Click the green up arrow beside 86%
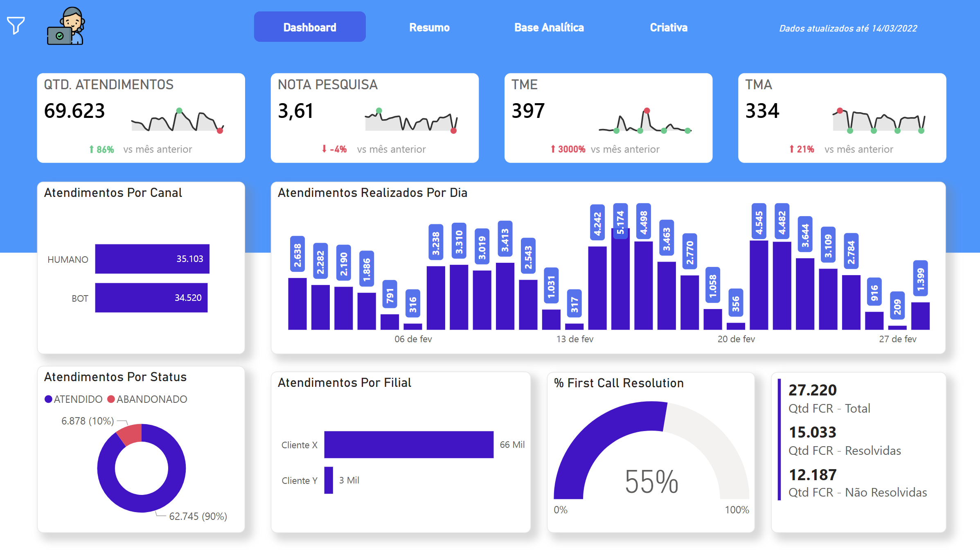980x551 pixels. [92, 149]
